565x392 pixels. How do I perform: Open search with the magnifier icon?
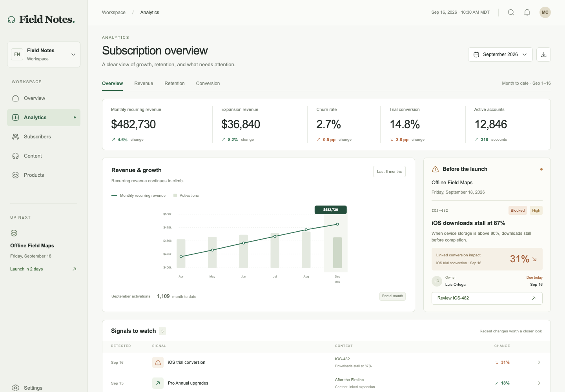[511, 12]
